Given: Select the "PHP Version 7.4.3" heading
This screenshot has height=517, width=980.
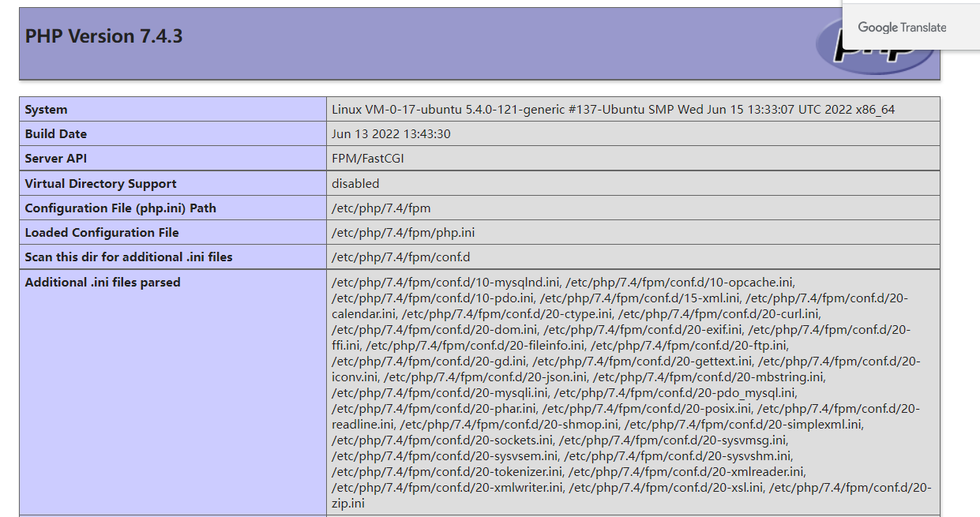Looking at the screenshot, I should (103, 36).
